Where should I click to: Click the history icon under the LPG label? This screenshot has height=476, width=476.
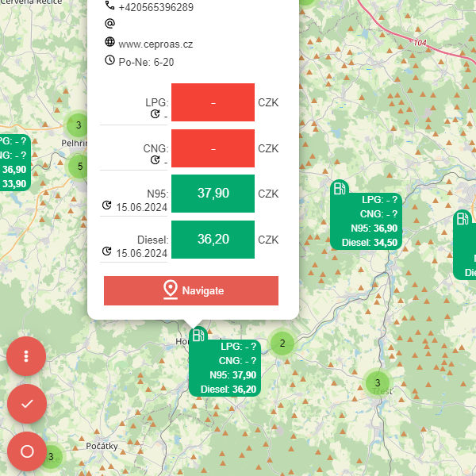[x=156, y=116]
